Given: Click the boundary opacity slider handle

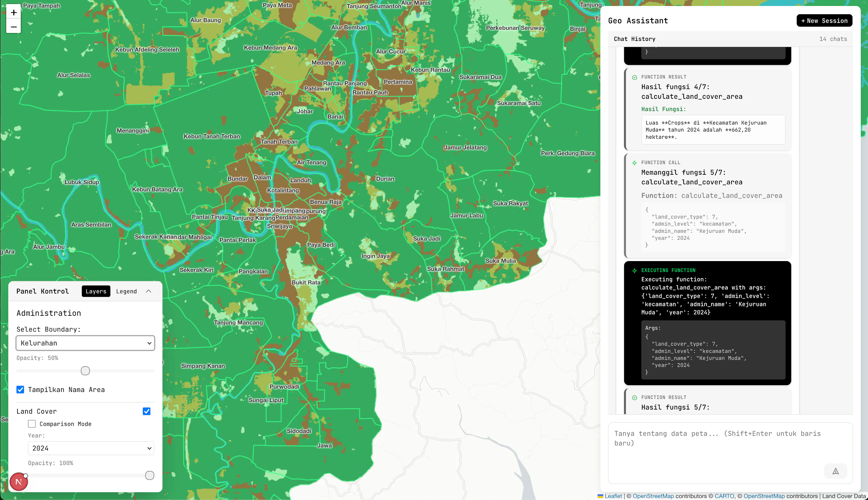Looking at the screenshot, I should tap(85, 371).
